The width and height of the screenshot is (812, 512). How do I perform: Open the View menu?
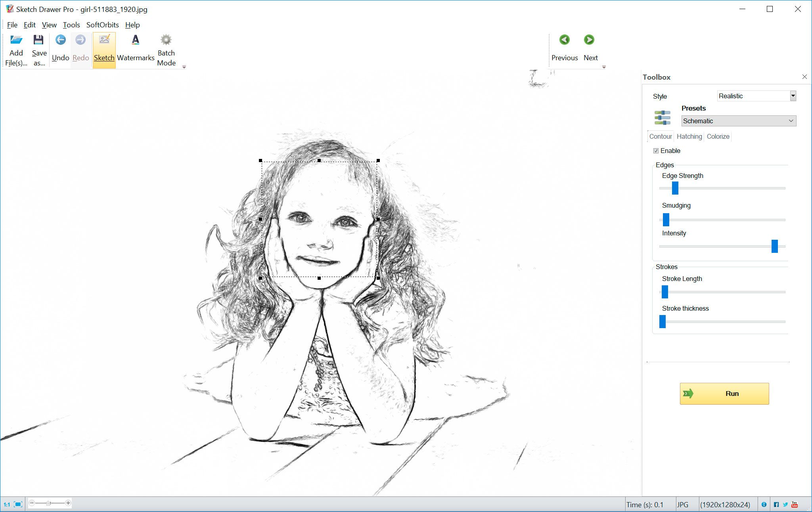(x=50, y=25)
